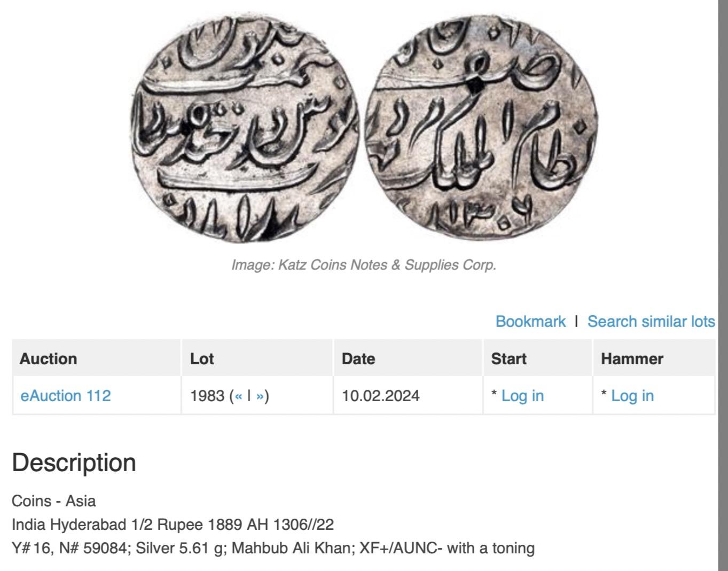Click the 10.02.2024 date cell
This screenshot has height=571, width=728.
(381, 396)
